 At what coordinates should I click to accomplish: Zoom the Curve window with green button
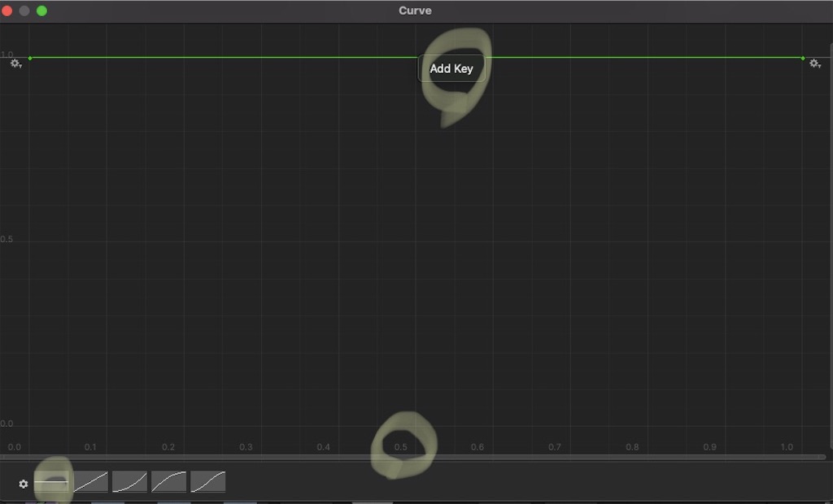[41, 11]
